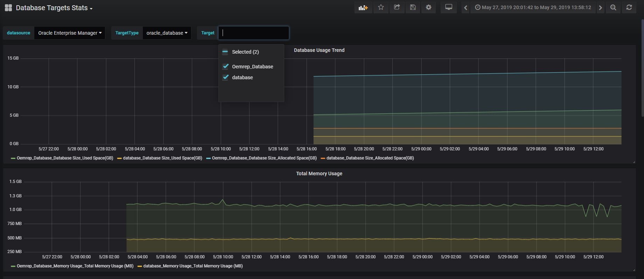Click the page vertical scrollbar
The image size is (644, 279).
click(x=642, y=68)
